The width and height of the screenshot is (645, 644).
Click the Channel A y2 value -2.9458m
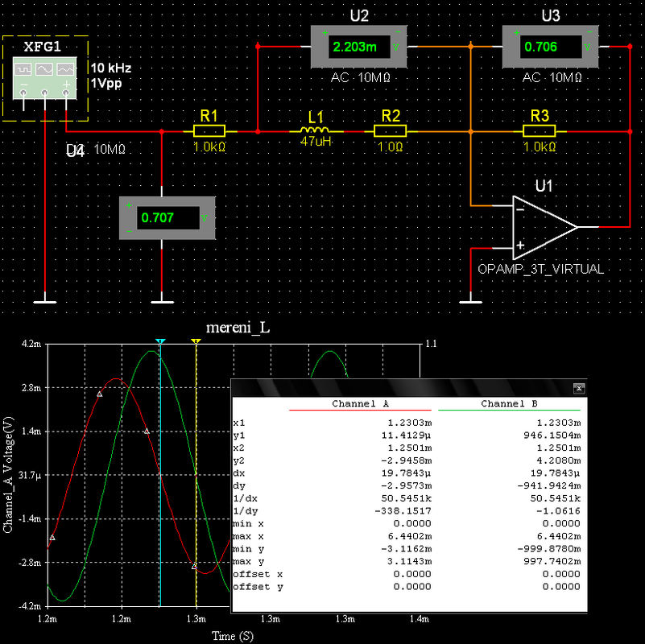(407, 460)
